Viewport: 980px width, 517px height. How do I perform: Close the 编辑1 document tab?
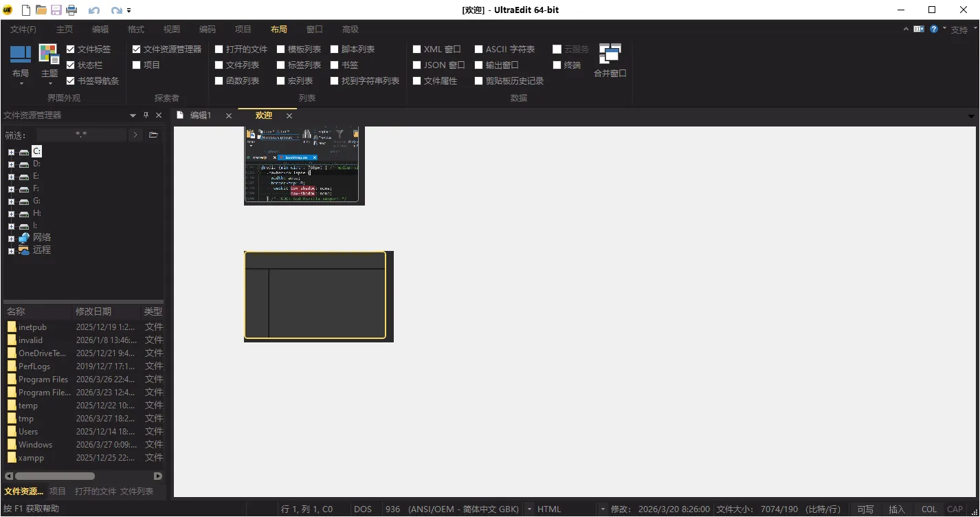tap(230, 116)
